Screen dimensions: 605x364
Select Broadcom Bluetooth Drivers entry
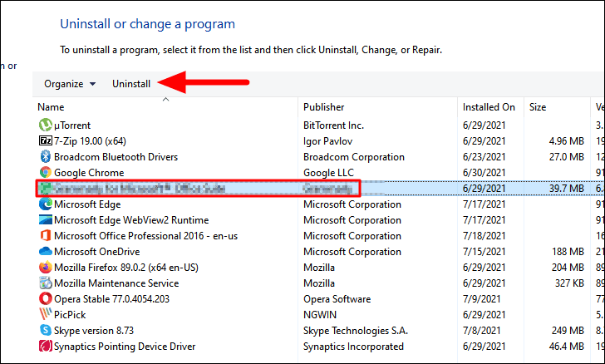(116, 157)
